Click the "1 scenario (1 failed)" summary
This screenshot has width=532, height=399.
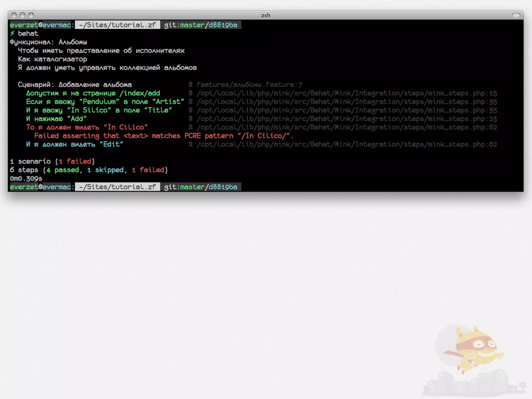pyautogui.click(x=52, y=161)
